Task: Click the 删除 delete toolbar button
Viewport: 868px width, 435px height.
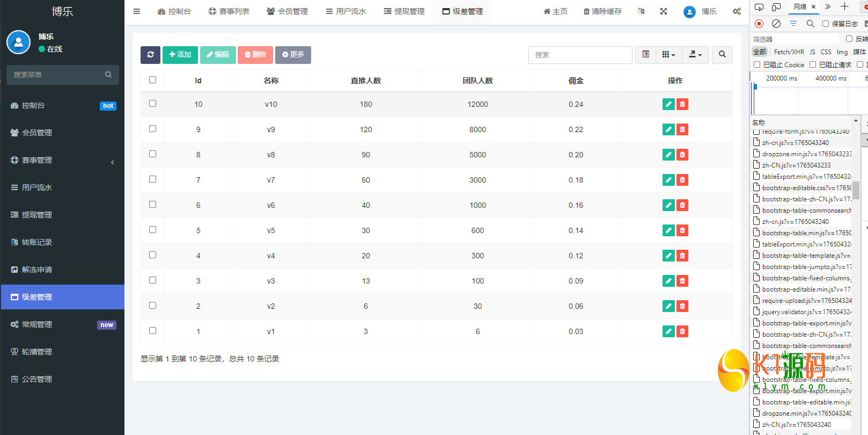Action: pos(255,55)
